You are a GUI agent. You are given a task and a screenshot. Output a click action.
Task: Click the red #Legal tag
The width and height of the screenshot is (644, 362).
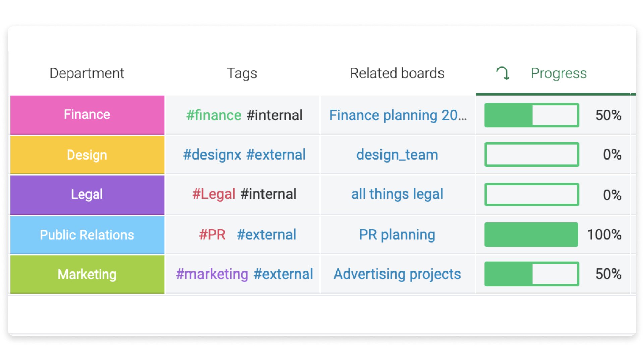[x=214, y=194]
